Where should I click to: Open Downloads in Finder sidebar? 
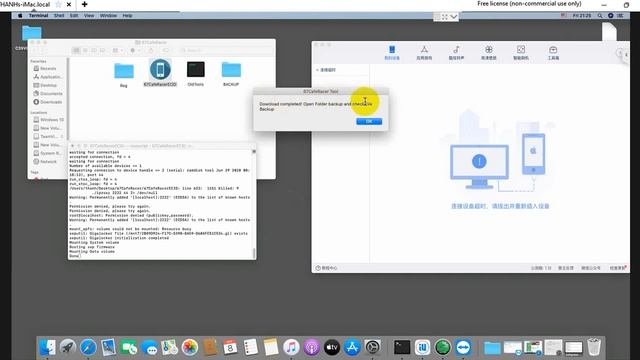click(x=48, y=102)
